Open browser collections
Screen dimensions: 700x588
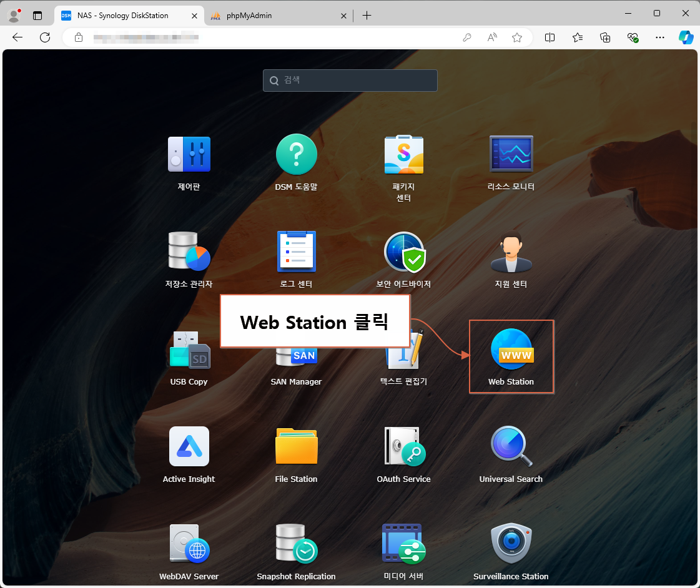pos(605,37)
